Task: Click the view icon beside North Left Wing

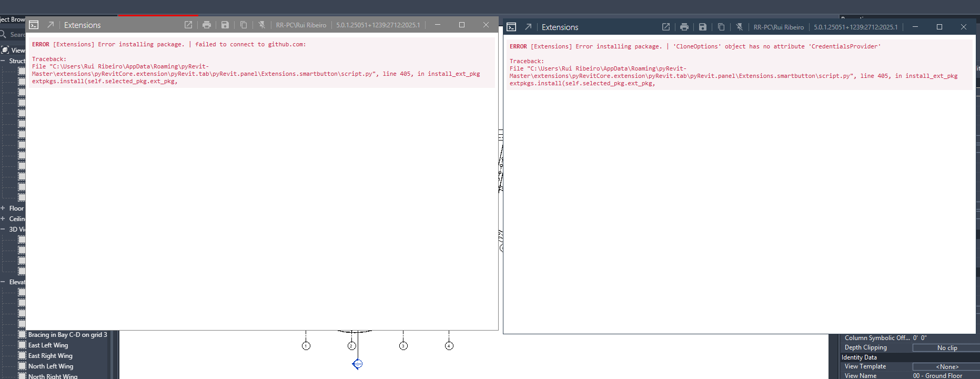Action: point(22,366)
